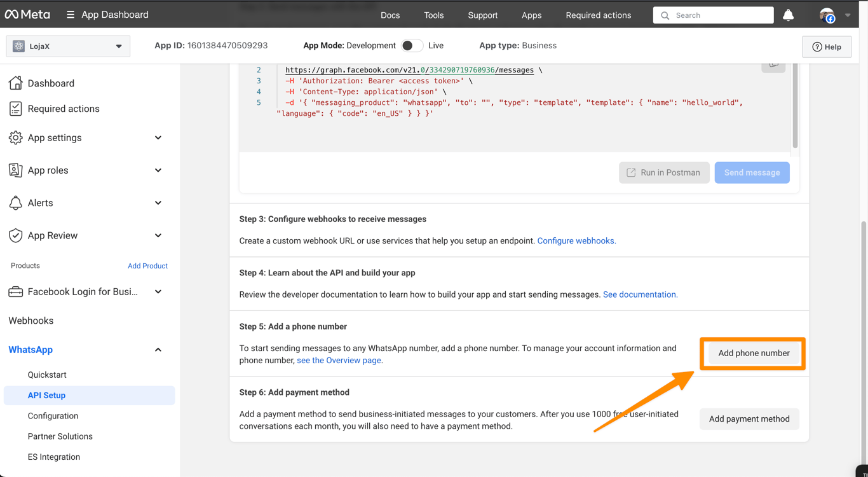
Task: Toggle App Mode to Live
Action: pos(412,46)
